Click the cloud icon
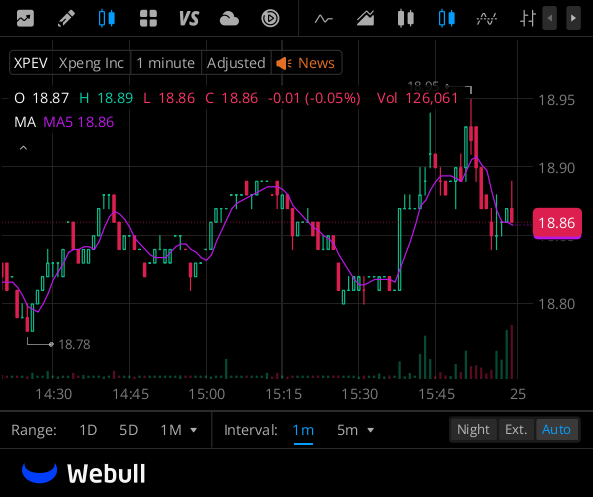Viewport: 593px width, 497px height. [x=229, y=18]
